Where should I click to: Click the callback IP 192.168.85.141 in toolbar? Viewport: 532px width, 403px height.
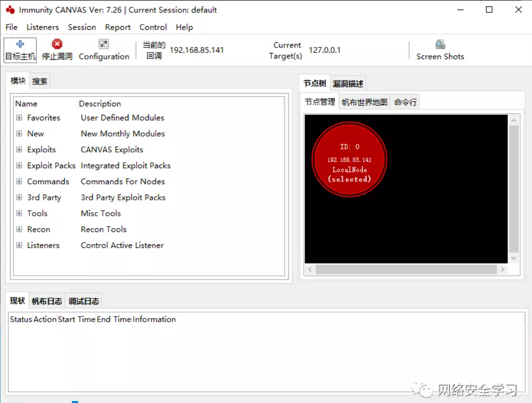(197, 50)
